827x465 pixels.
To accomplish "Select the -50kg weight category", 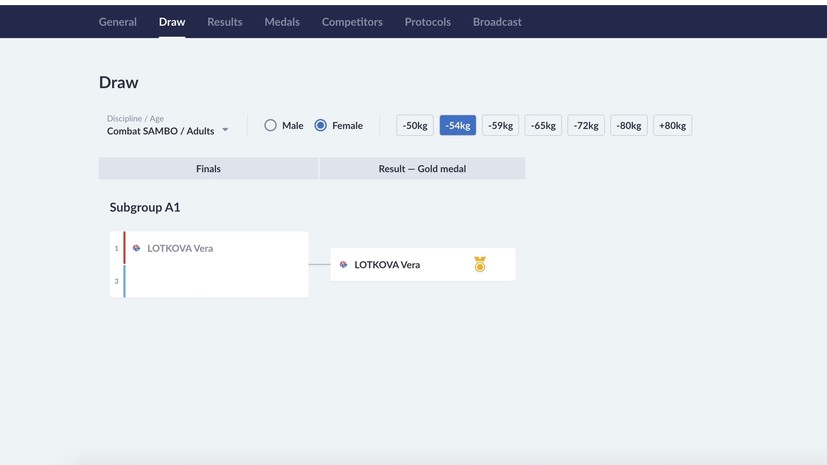I will (x=415, y=126).
